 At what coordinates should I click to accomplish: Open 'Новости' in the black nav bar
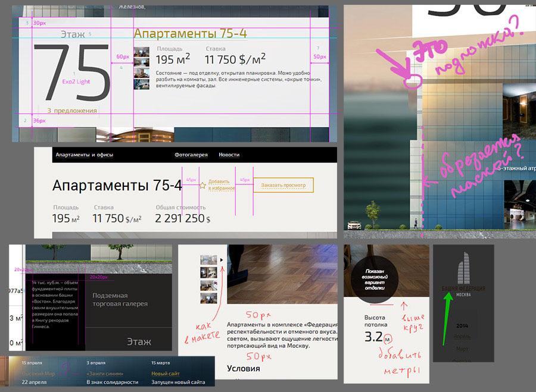pos(229,155)
